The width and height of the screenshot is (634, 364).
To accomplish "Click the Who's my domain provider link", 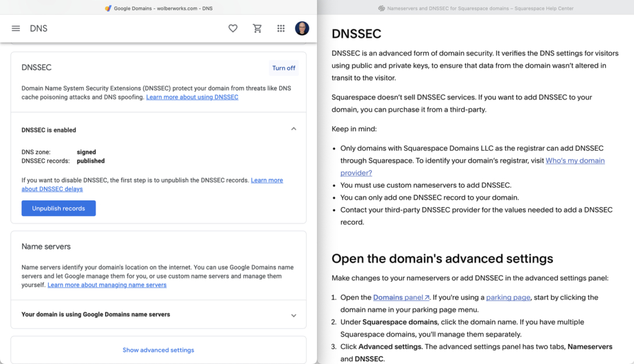I will tap(575, 160).
